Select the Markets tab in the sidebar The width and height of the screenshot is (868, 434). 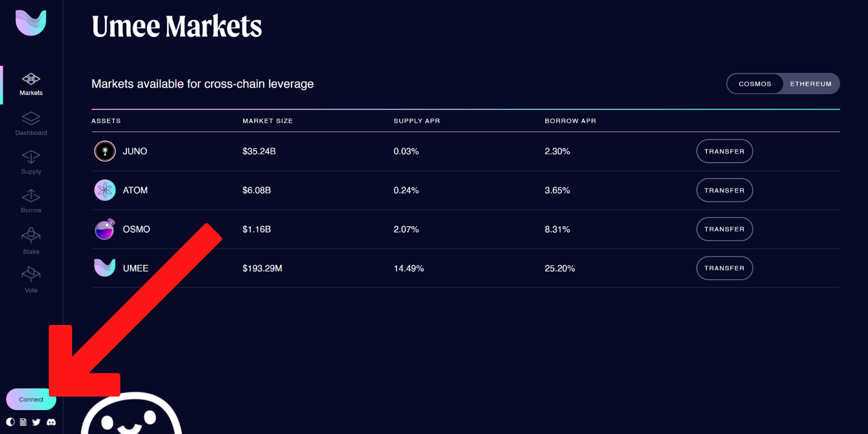31,84
